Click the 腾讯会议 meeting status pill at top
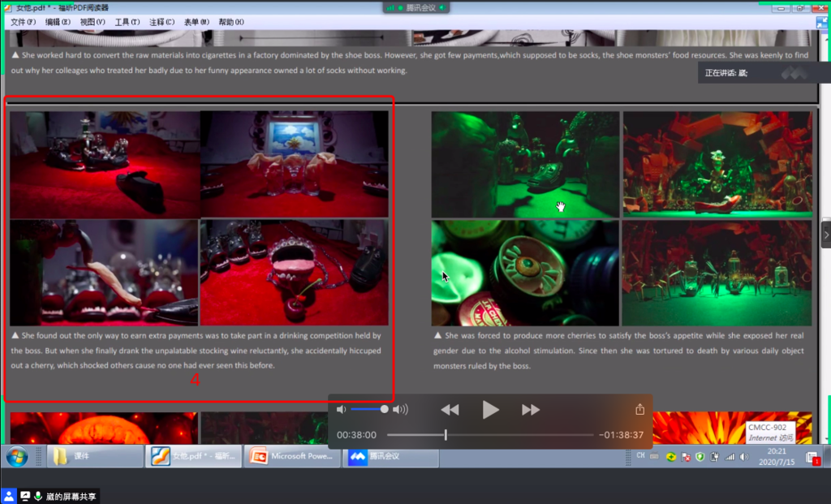 [x=416, y=7]
